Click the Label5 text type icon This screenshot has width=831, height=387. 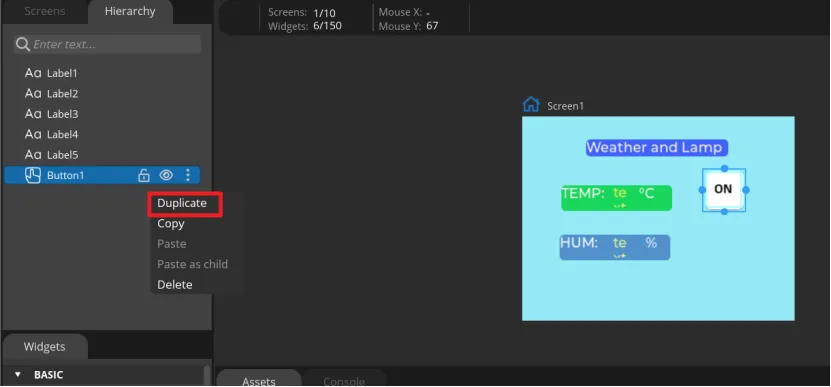(x=33, y=155)
